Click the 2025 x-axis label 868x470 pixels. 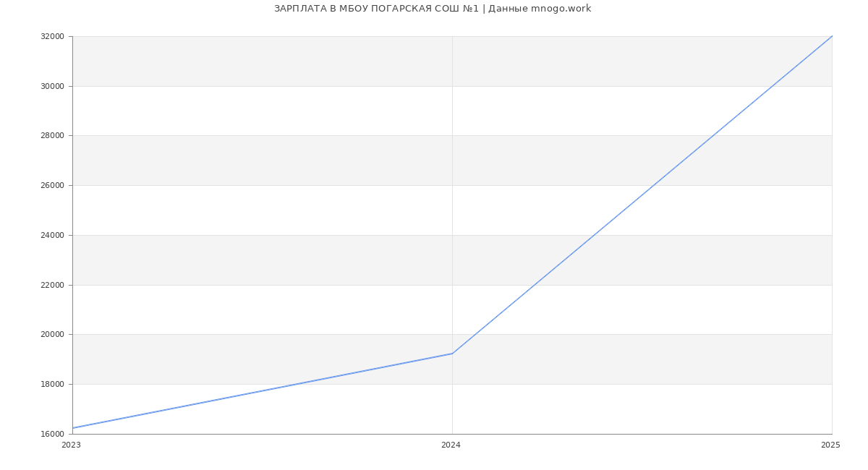[830, 445]
